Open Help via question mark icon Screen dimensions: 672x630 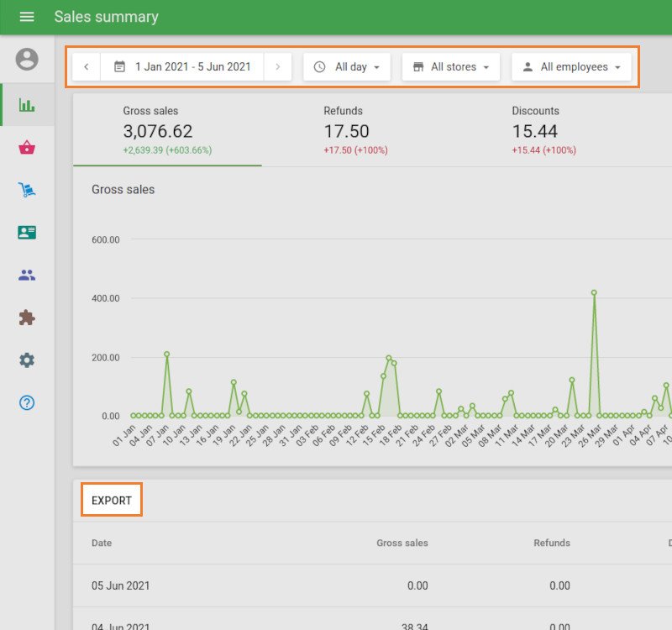[x=27, y=402]
